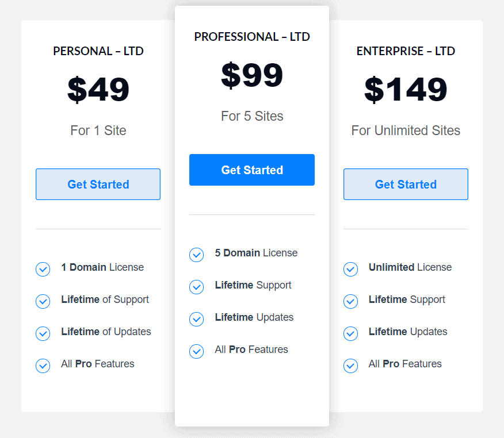Click Get Started on the Enterprise plan
The width and height of the screenshot is (504, 438).
click(x=406, y=184)
